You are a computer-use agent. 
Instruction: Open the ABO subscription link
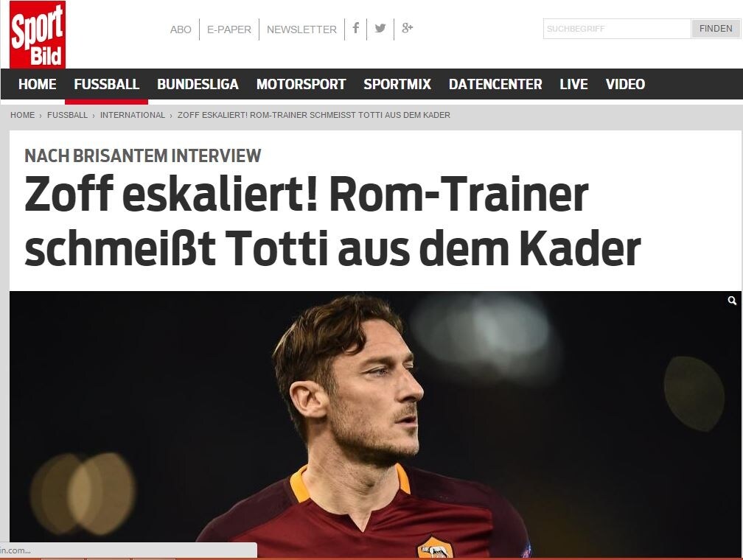point(181,29)
